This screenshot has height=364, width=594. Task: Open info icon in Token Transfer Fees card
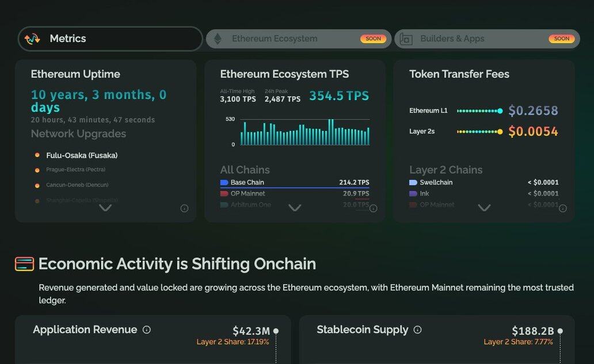(x=563, y=208)
